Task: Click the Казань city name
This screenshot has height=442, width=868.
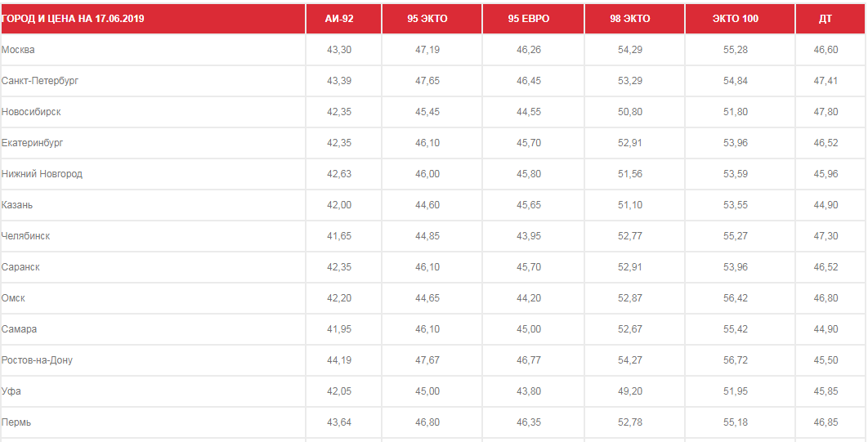Action: coord(17,205)
